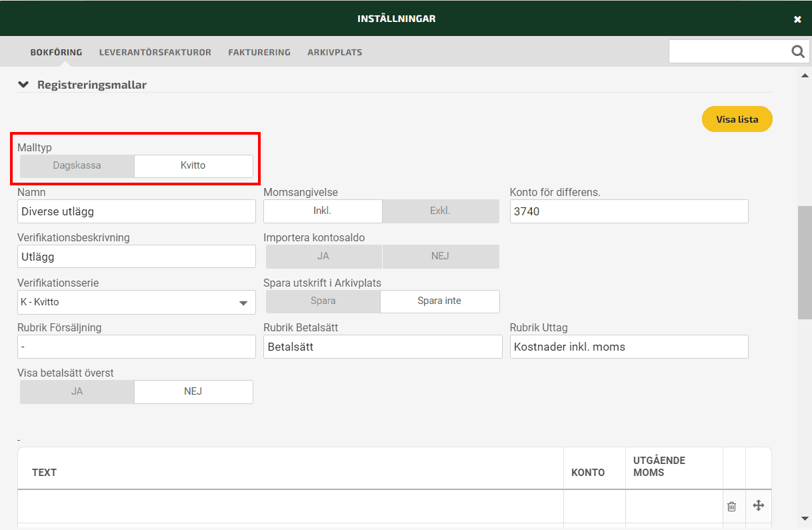812x530 pixels.
Task: Choose NEJ for Visa betalsätt överst
Action: pyautogui.click(x=193, y=391)
